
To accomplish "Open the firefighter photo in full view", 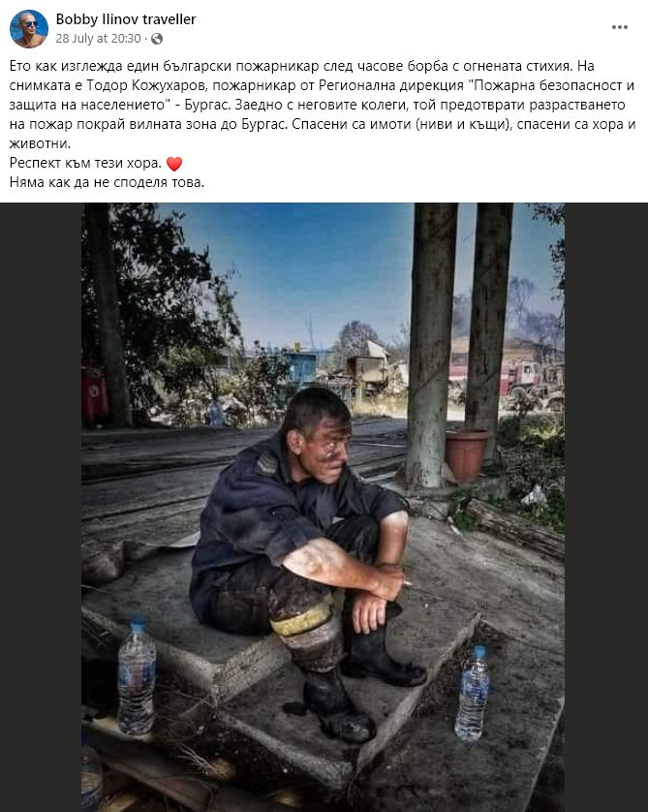I will click(323, 508).
